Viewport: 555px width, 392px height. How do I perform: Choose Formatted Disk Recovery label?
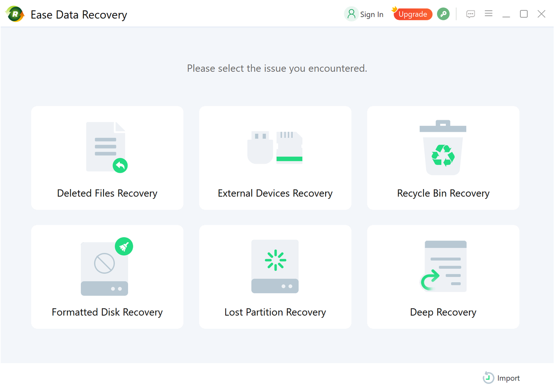(x=107, y=312)
